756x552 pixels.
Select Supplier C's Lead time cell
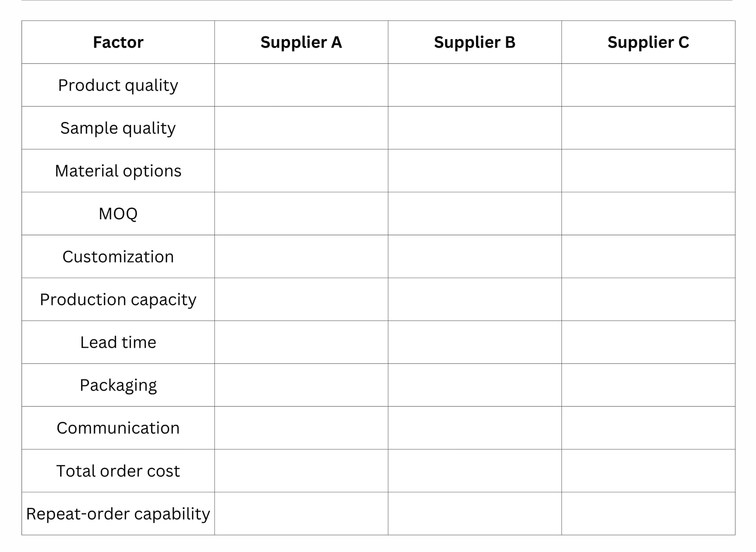(648, 342)
